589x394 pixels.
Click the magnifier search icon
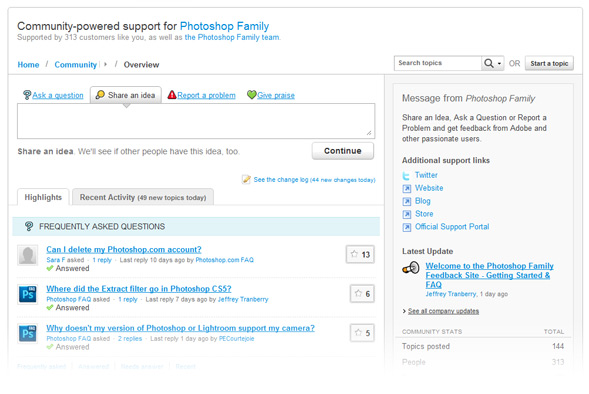pos(488,63)
